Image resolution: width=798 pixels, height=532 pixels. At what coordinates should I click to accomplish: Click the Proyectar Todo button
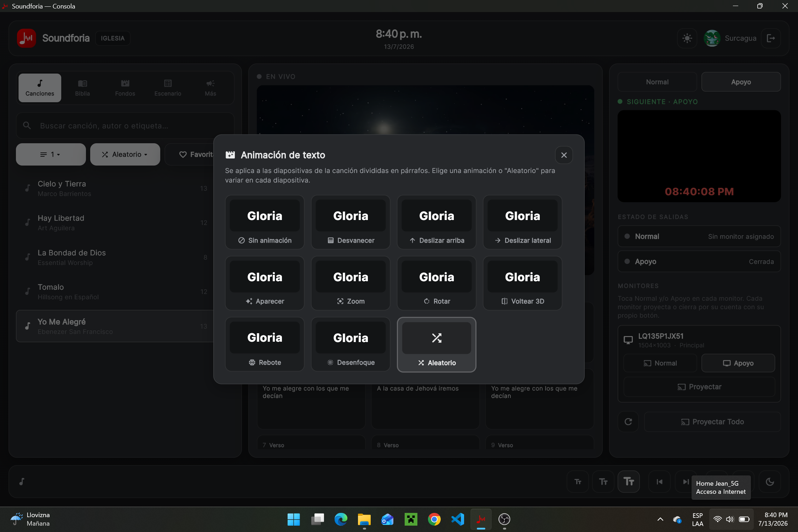pos(712,422)
